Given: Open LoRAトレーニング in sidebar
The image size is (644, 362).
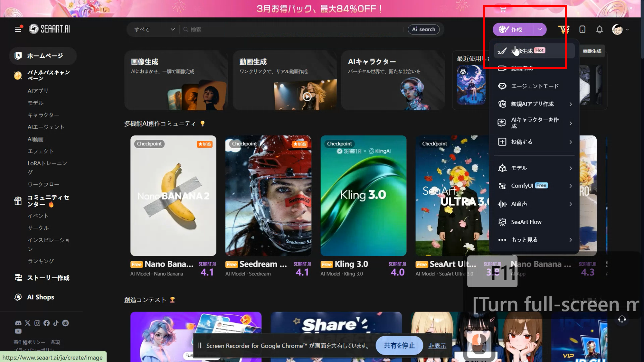Looking at the screenshot, I should pyautogui.click(x=47, y=168).
